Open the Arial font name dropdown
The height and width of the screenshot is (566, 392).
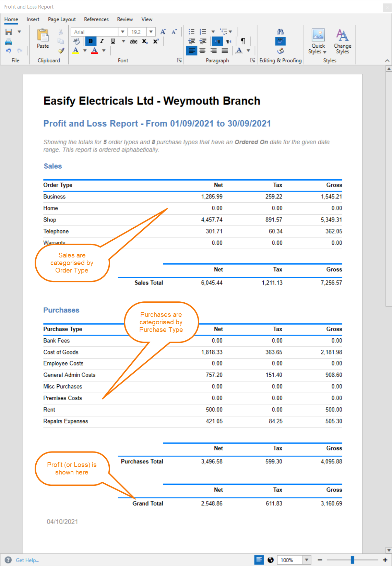[x=122, y=32]
